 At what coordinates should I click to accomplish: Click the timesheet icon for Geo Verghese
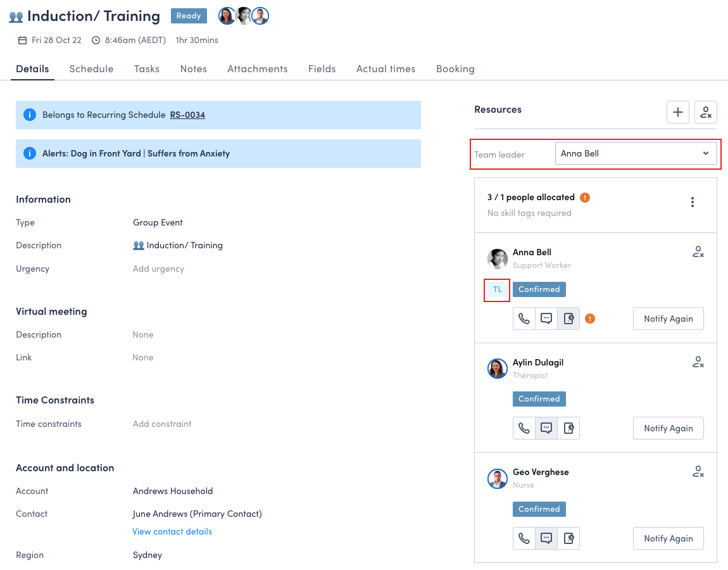click(568, 538)
